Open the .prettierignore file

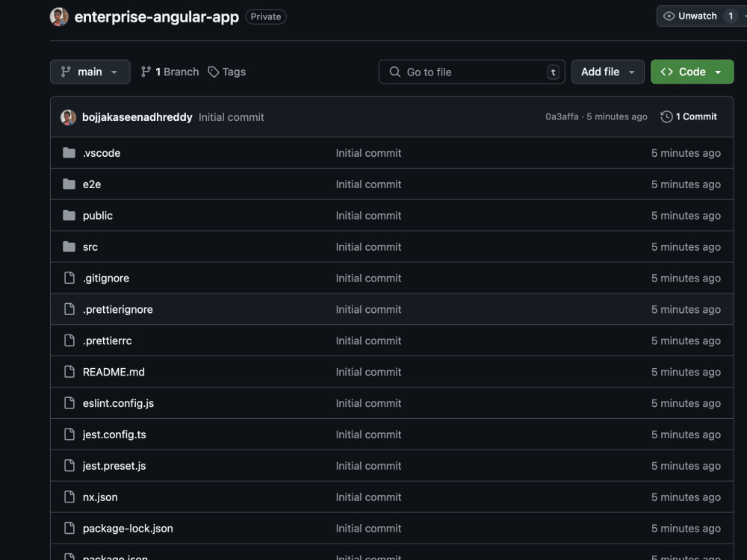(118, 310)
